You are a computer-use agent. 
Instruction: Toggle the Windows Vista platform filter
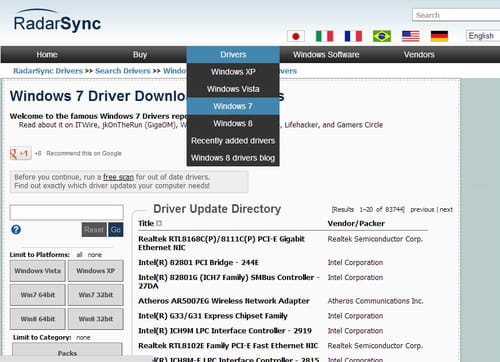point(38,271)
